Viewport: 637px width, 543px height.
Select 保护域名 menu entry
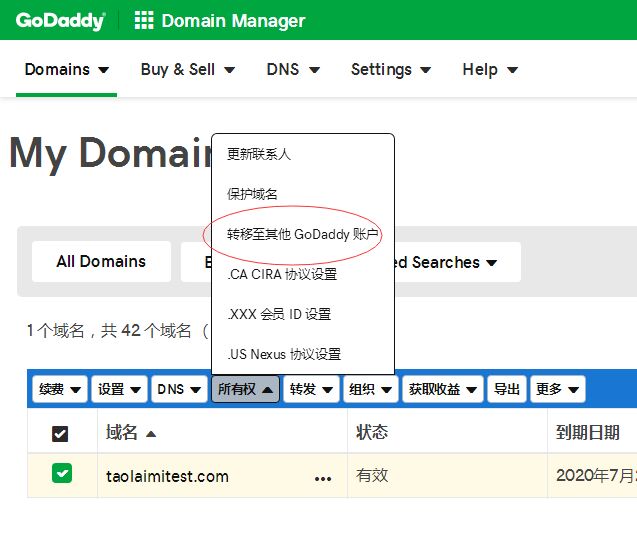tap(252, 194)
